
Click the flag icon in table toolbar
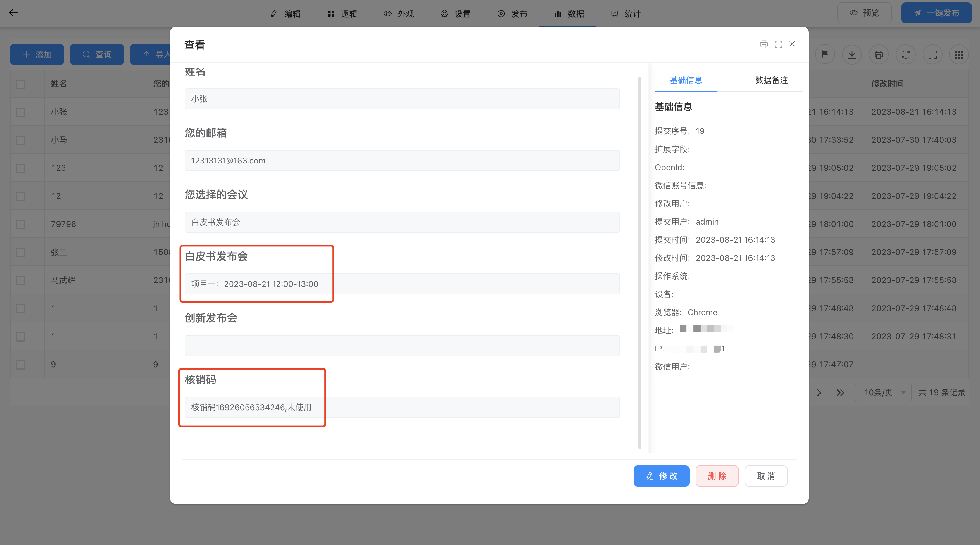pyautogui.click(x=825, y=54)
